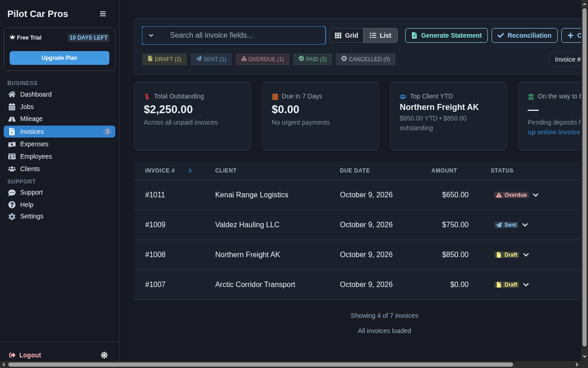Click the Mileage road icon
588x368 pixels.
tap(12, 119)
